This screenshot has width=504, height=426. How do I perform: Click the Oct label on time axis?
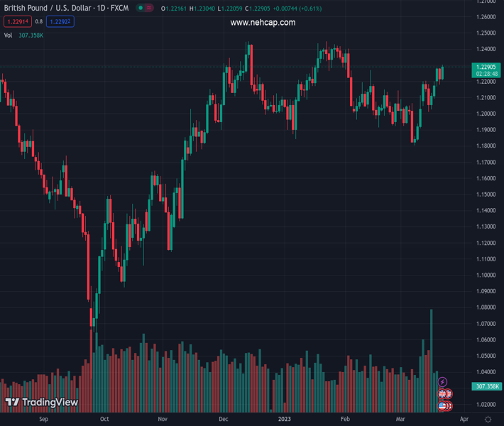pos(104,419)
